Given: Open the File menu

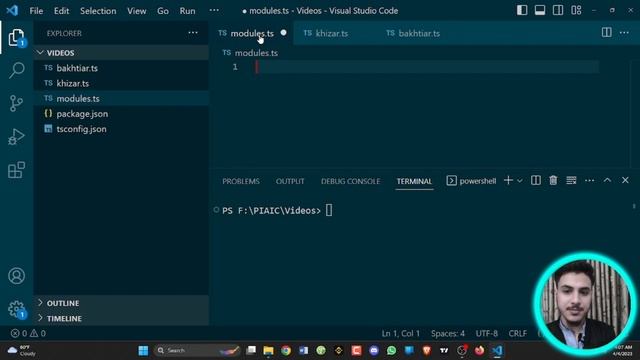Looking at the screenshot, I should (x=36, y=11).
